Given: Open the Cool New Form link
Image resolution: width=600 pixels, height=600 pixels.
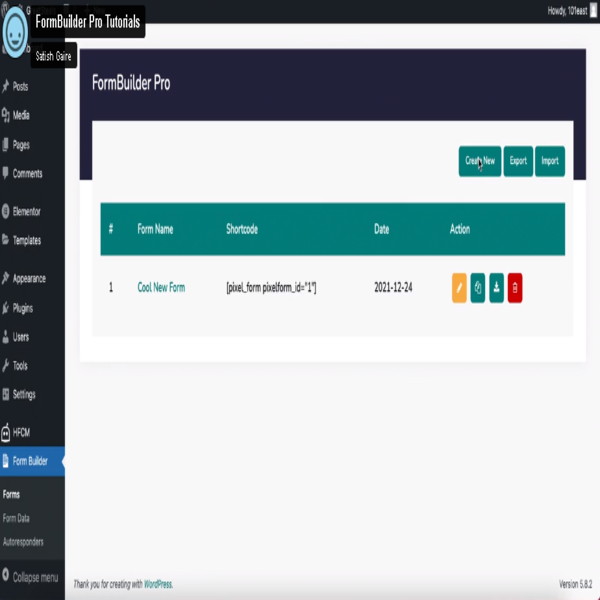Looking at the screenshot, I should click(x=161, y=287).
